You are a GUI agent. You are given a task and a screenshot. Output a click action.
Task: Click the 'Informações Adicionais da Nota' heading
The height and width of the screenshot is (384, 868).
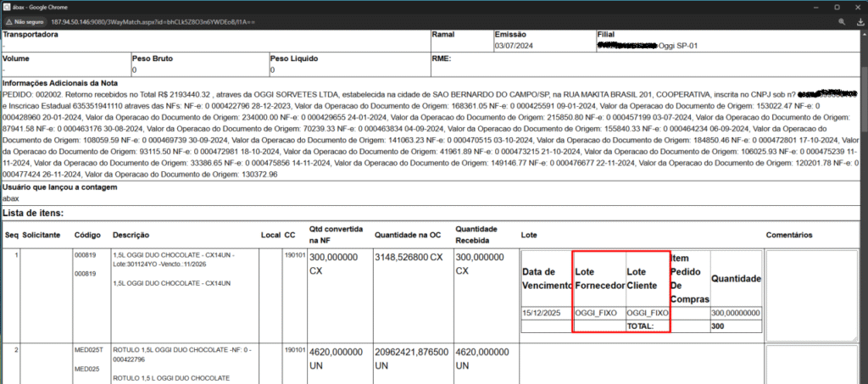click(x=58, y=83)
